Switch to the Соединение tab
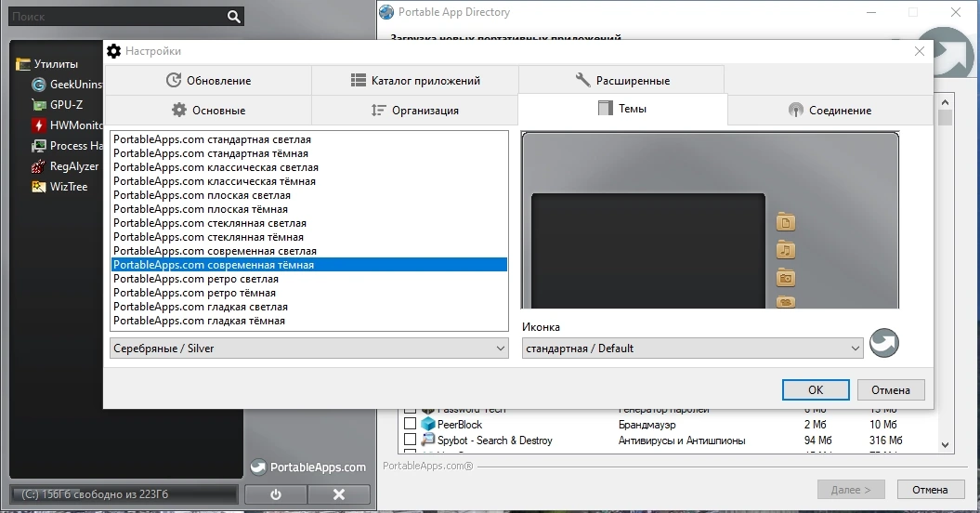The width and height of the screenshot is (980, 513). click(x=830, y=110)
